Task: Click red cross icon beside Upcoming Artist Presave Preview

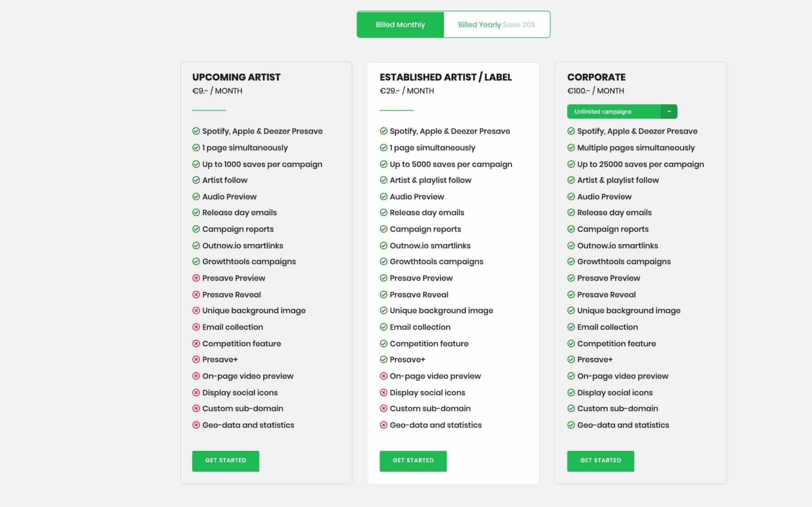Action: tap(196, 278)
